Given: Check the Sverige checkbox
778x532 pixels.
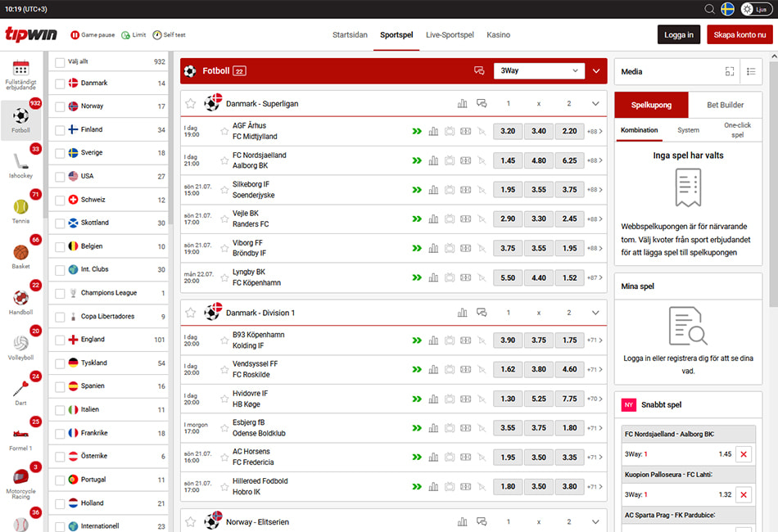Looking at the screenshot, I should [60, 153].
